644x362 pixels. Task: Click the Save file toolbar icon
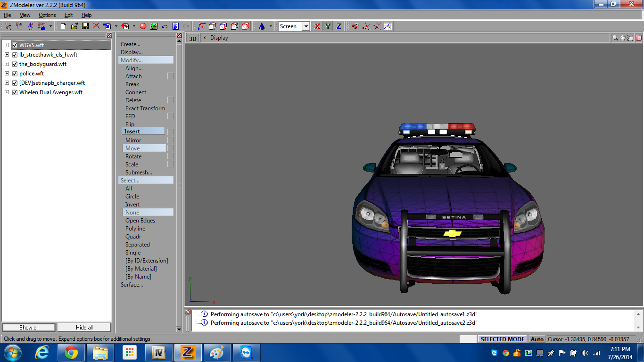click(x=85, y=26)
